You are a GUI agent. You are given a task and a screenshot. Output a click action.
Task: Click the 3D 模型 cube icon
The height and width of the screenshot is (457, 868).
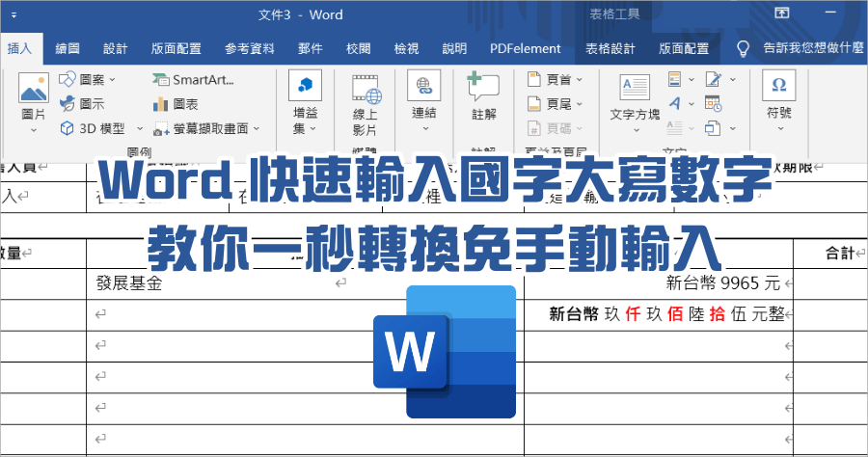67,128
